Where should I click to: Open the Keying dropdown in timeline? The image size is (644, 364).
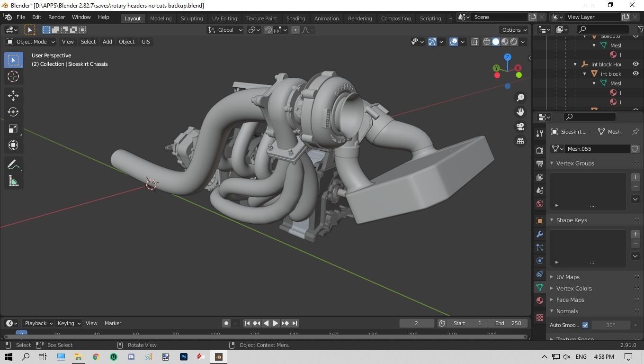(x=68, y=323)
